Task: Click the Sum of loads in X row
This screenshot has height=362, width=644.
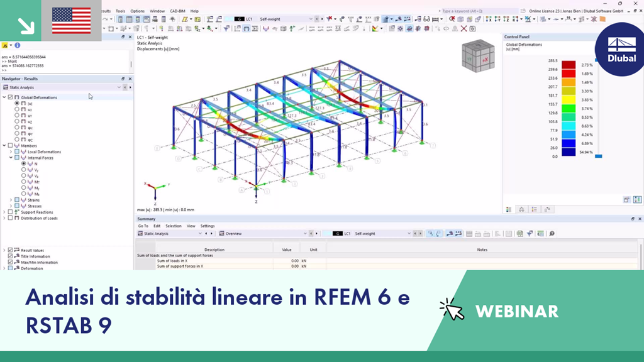Action: pyautogui.click(x=386, y=261)
